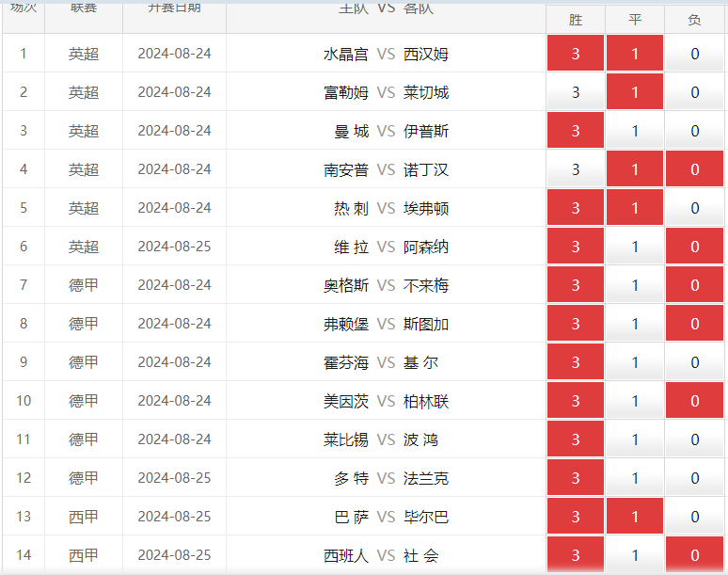
Task: Select draw (1) for 奥格斯 VS 不来梅
Action: (635, 285)
